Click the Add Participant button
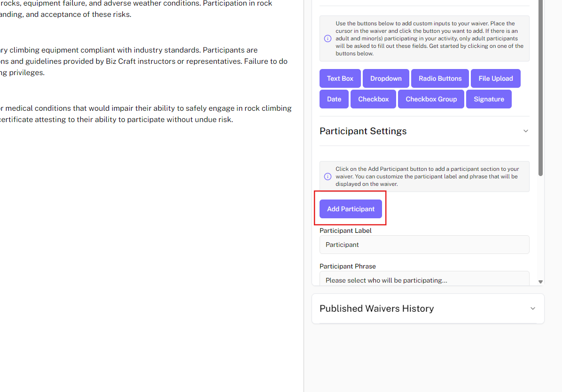This screenshot has height=392, width=562. (x=351, y=209)
